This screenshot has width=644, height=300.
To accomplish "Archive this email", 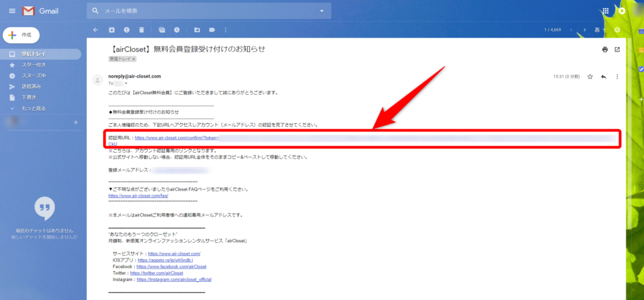I will (x=112, y=30).
